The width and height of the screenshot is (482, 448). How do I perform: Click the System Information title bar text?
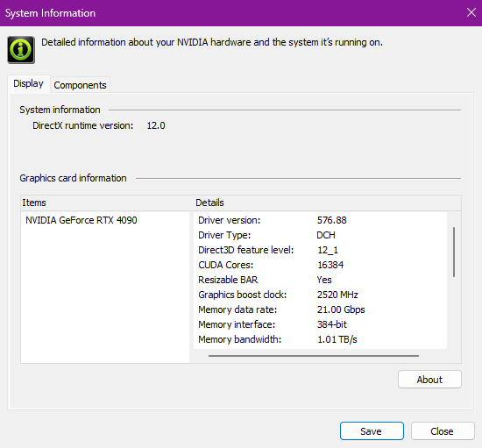(x=50, y=13)
